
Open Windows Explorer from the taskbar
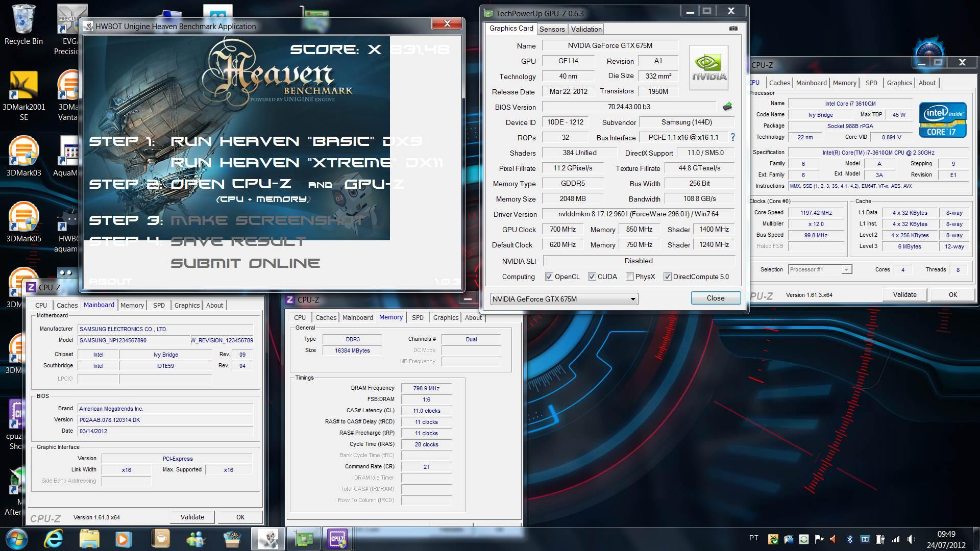click(x=89, y=539)
